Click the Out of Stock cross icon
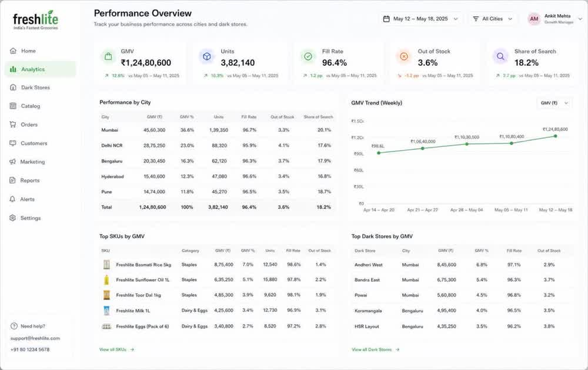This screenshot has height=370, width=588. click(404, 56)
